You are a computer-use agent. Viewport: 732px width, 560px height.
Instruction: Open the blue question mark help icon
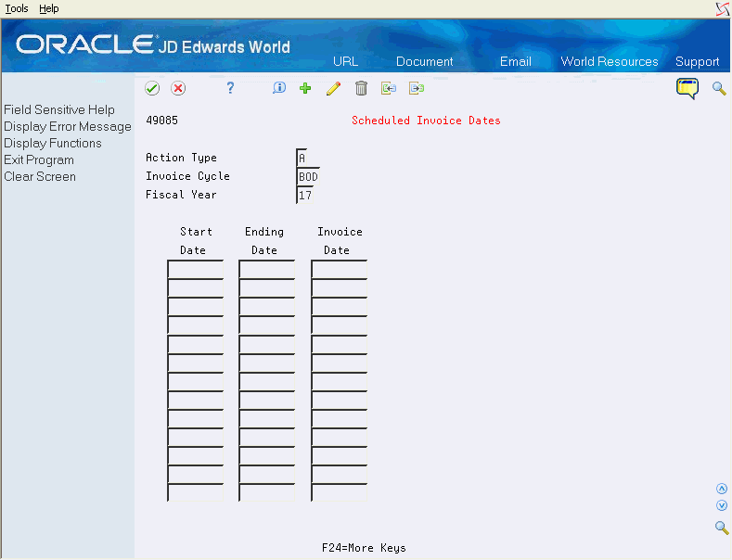pyautogui.click(x=230, y=88)
